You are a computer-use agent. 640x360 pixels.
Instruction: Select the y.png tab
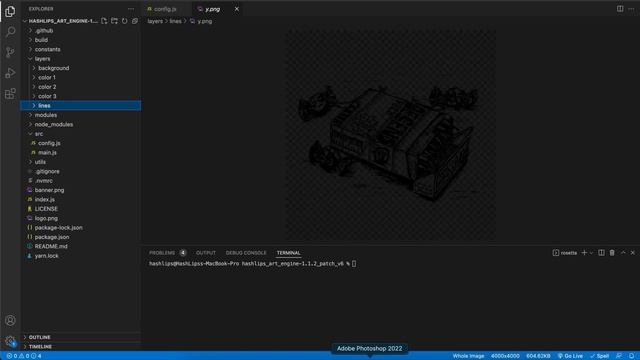click(x=212, y=9)
